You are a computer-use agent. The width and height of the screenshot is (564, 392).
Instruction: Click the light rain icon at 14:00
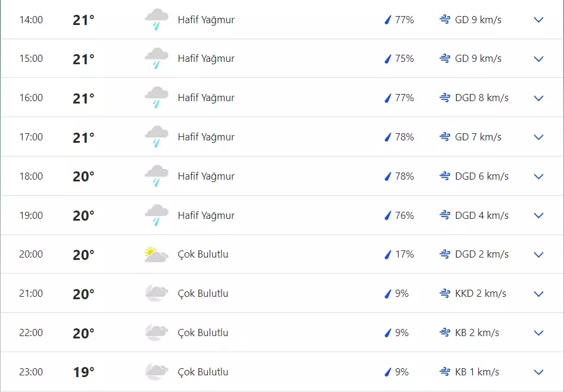pyautogui.click(x=157, y=20)
